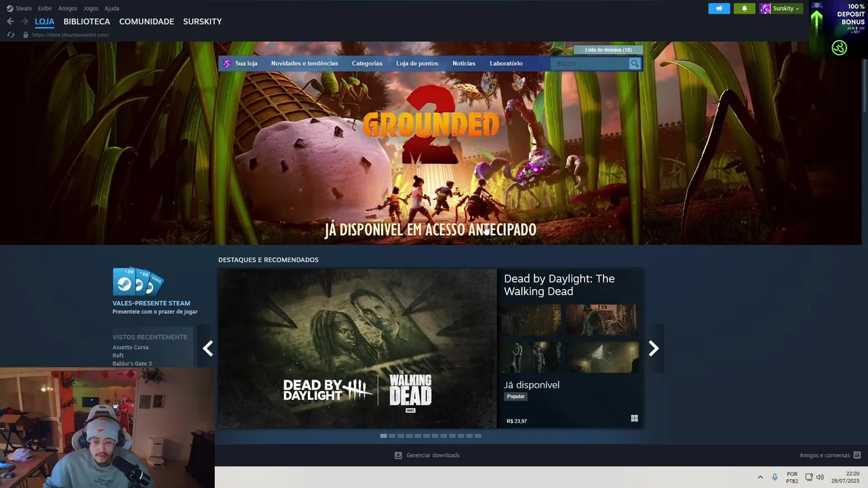Open the network icon in the system tray

(x=809, y=477)
